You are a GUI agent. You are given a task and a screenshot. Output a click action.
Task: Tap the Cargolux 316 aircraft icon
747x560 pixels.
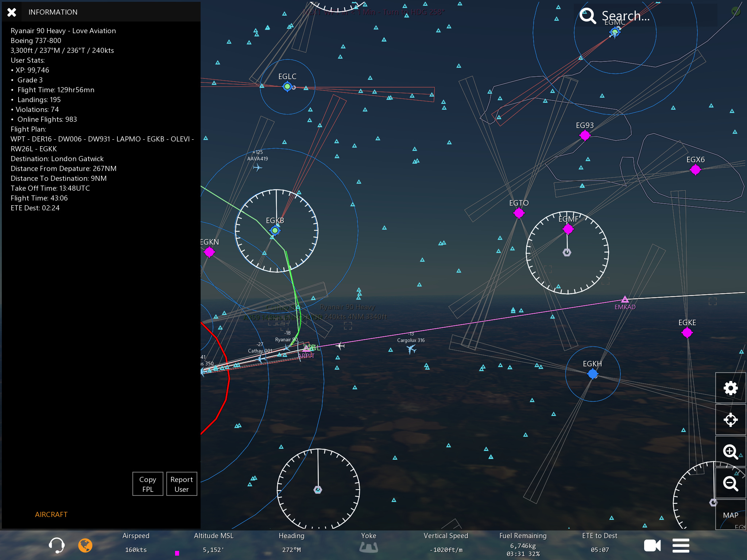coord(411,349)
